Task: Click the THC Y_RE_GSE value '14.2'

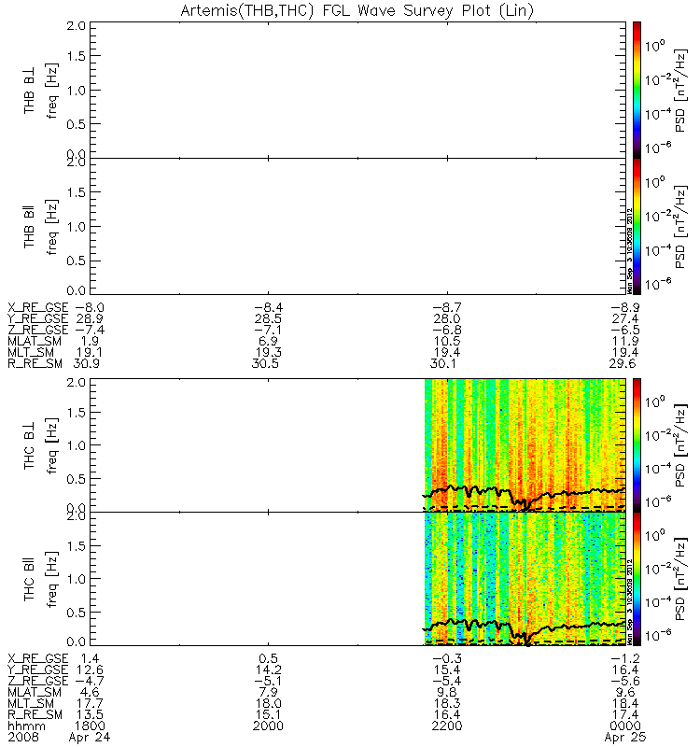Action: point(268,669)
